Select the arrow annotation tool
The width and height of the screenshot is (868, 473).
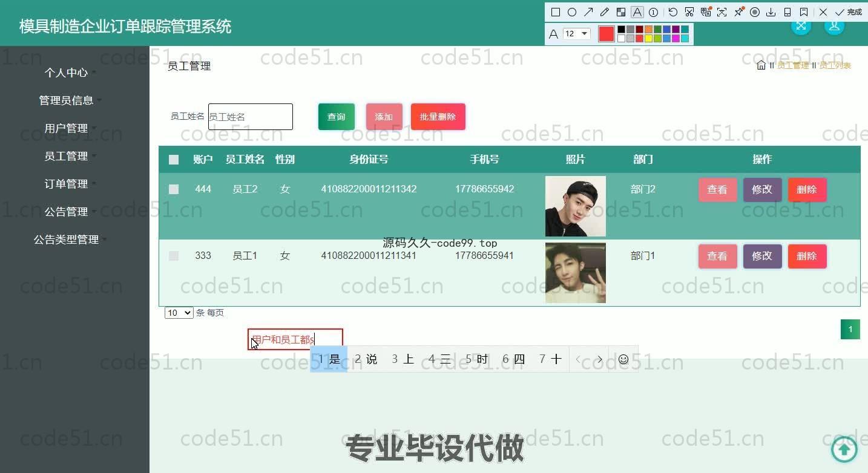pos(588,12)
